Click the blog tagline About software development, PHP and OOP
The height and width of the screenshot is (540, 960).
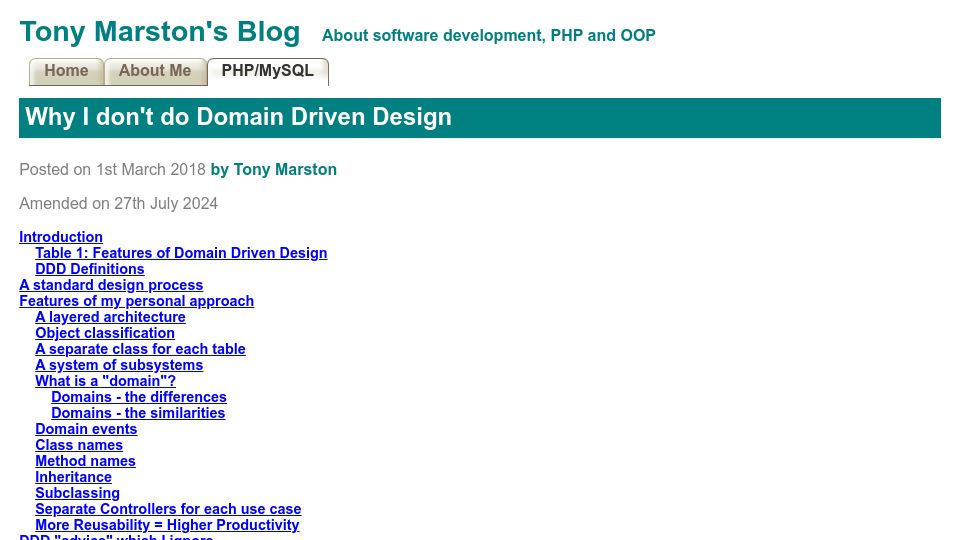[x=489, y=36]
